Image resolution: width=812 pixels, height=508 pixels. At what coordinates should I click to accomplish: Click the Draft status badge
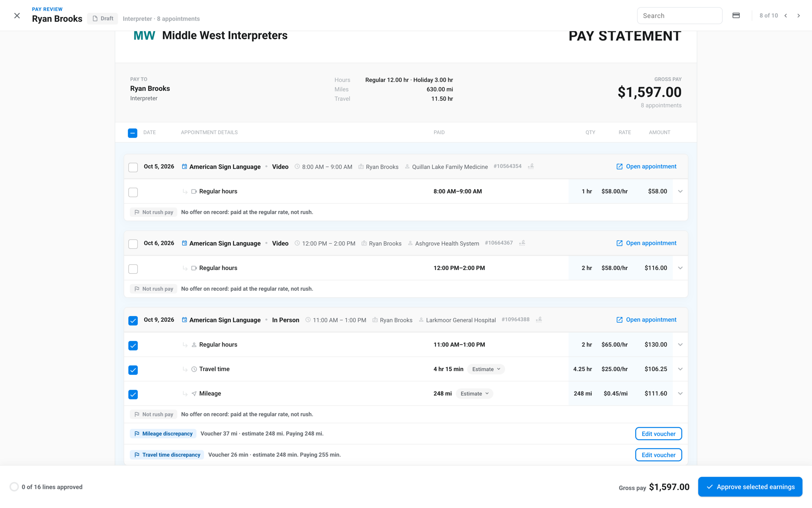102,19
